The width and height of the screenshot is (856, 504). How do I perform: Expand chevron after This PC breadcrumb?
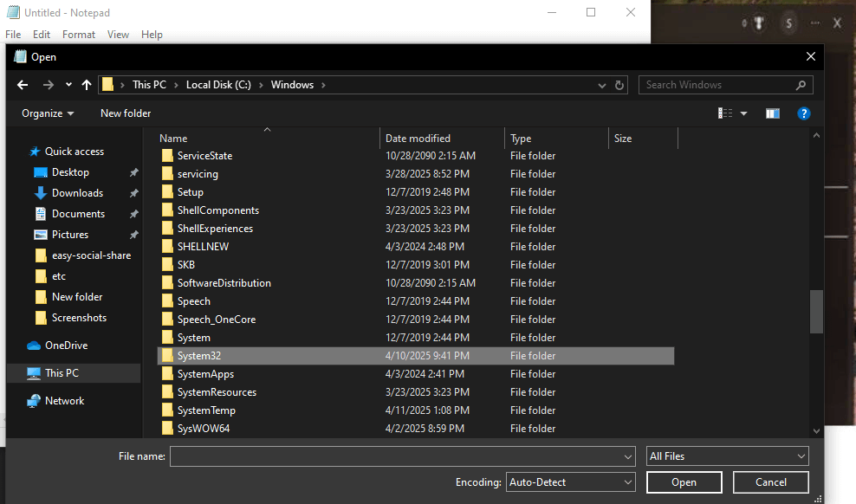(x=177, y=85)
